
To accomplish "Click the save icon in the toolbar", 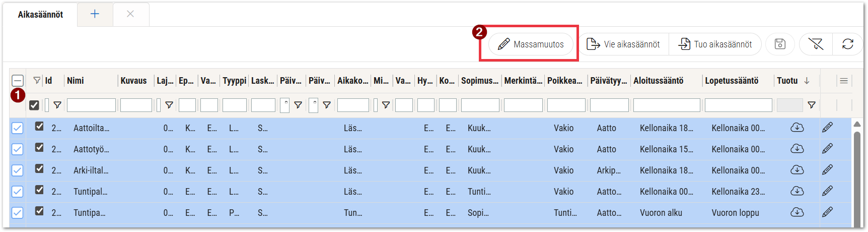I will (780, 44).
